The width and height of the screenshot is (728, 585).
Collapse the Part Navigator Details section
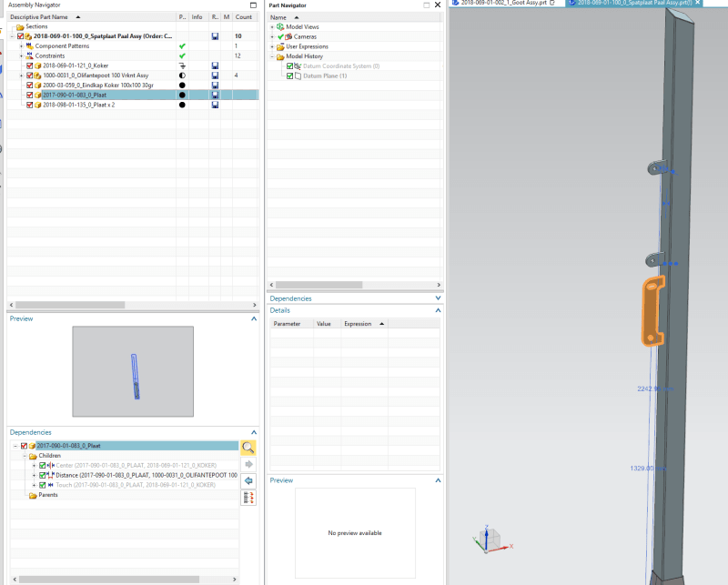pyautogui.click(x=438, y=310)
